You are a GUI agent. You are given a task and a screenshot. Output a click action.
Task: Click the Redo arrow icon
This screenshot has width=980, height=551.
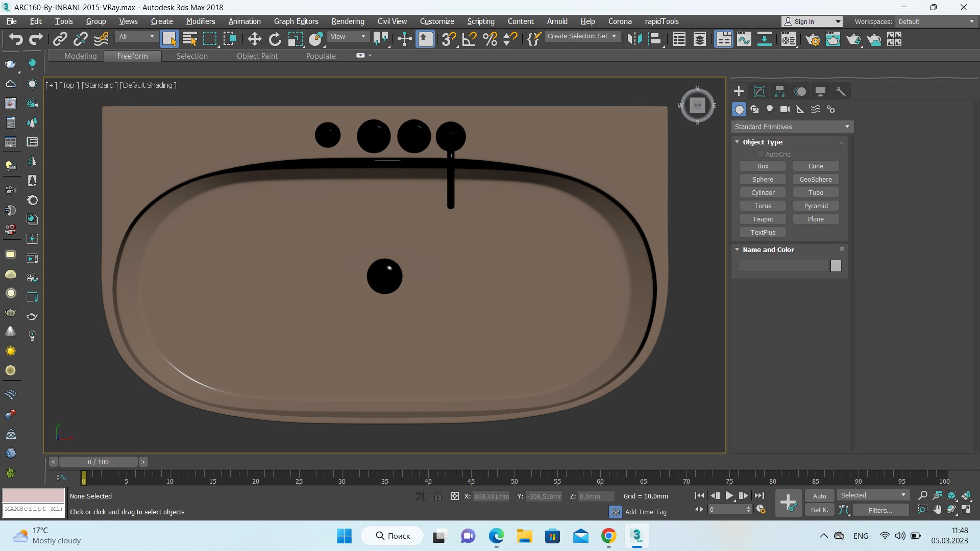click(36, 39)
